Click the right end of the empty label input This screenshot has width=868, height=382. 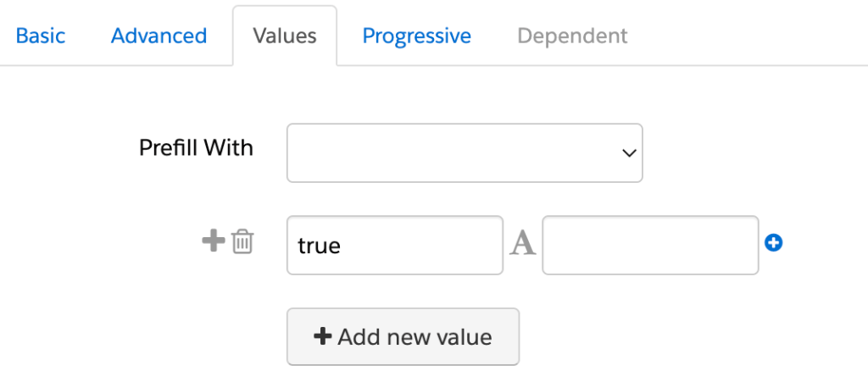click(742, 245)
